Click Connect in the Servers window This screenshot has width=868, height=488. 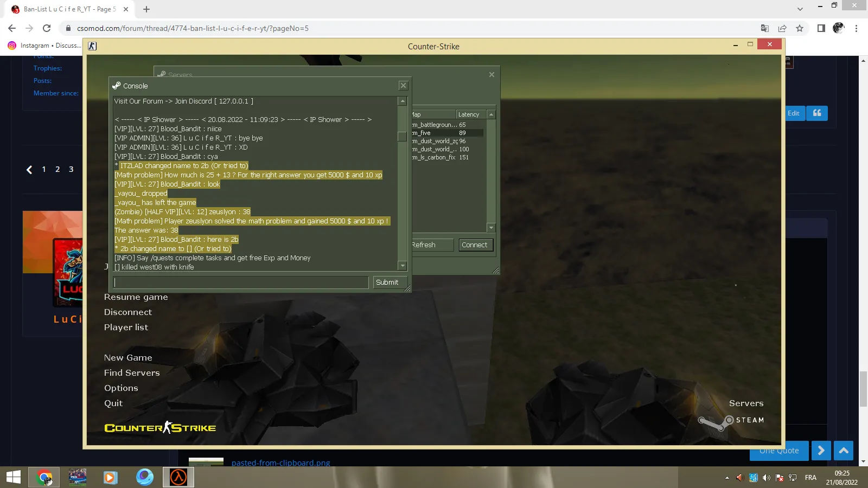coord(475,245)
